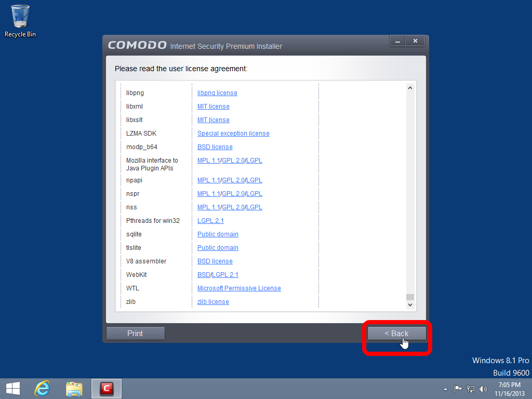The width and height of the screenshot is (532, 399).
Task: Open GPL 2.0 link in npapi row
Action: point(233,180)
